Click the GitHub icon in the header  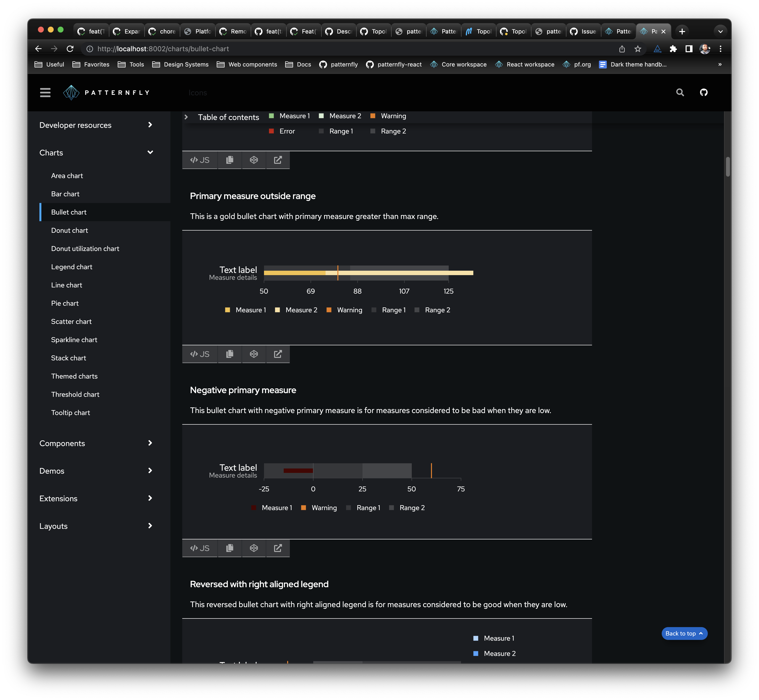point(704,92)
